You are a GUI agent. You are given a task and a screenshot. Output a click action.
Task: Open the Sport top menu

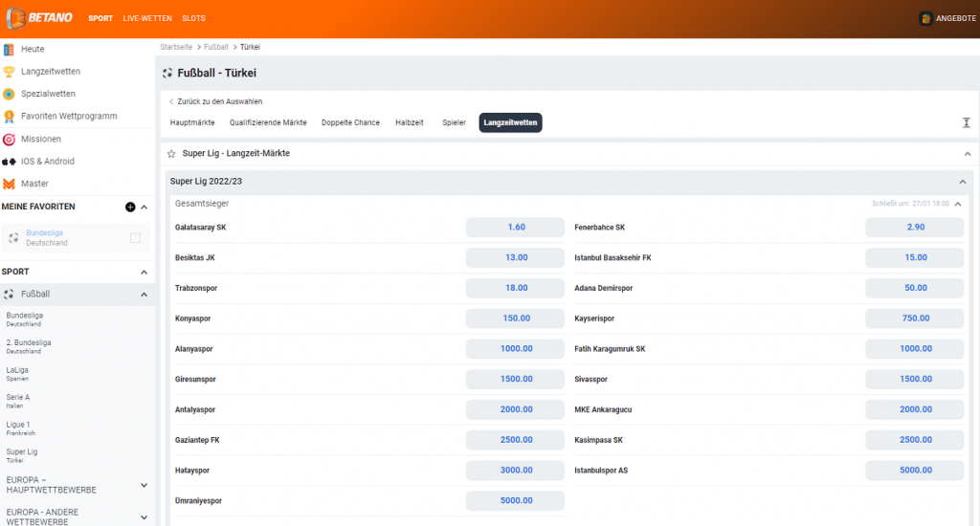pos(100,18)
